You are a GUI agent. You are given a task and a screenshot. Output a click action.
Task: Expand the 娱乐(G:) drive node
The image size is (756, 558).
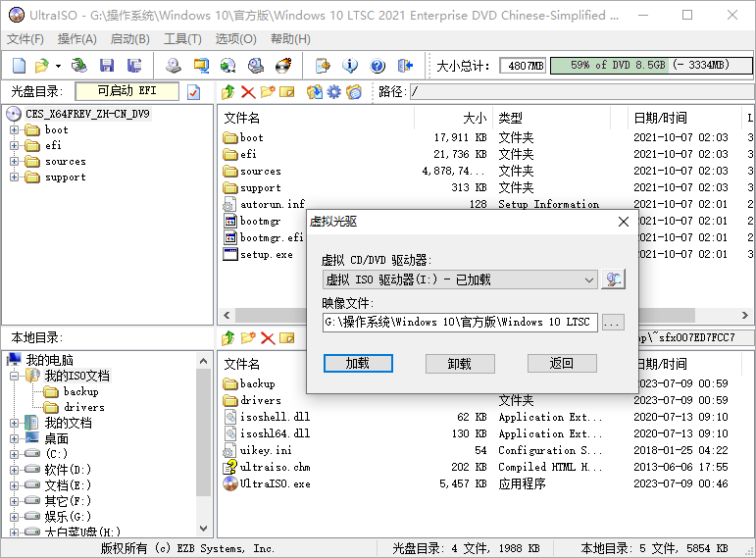click(15, 517)
